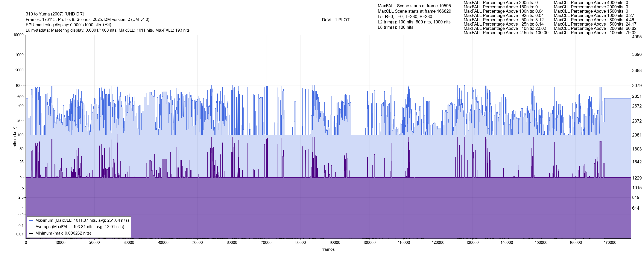Click the nits (cd/m²) y-axis label

click(15, 137)
